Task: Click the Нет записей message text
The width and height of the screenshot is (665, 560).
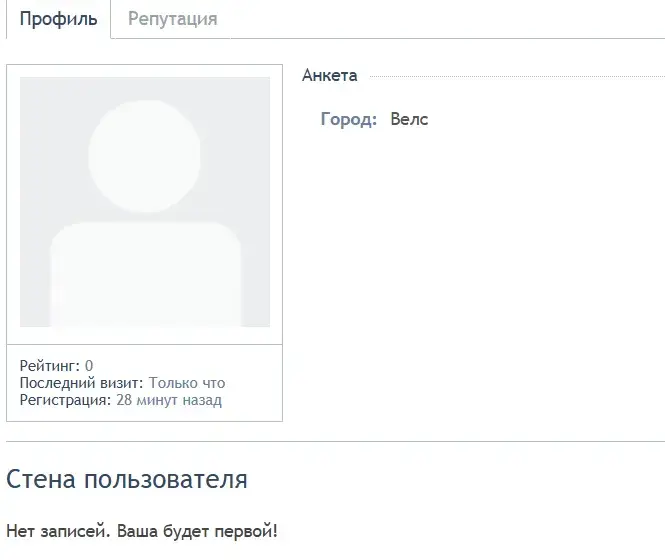Action: pos(142,531)
